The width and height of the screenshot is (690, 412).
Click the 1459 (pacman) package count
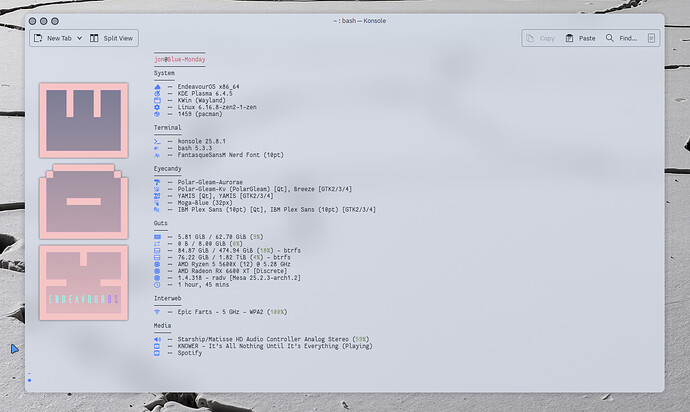(x=200, y=114)
